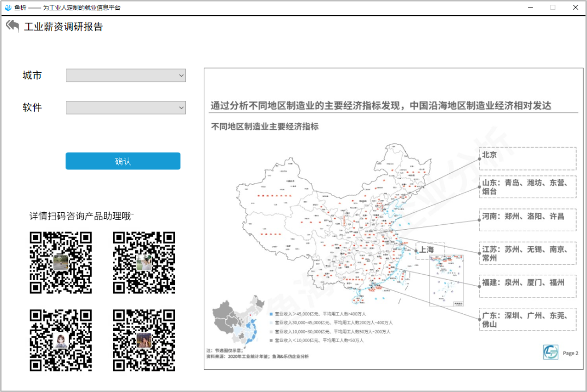
Task: Click the 确认 button
Action: [x=123, y=161]
